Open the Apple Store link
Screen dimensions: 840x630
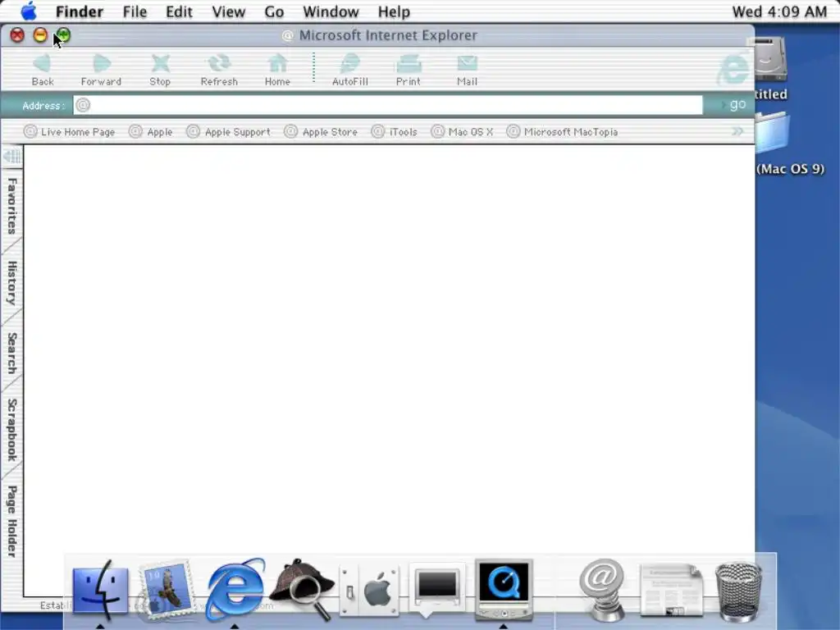click(321, 132)
